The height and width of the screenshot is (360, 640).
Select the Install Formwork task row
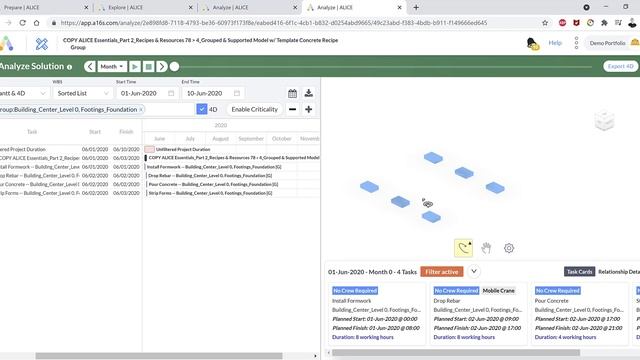pyautogui.click(x=70, y=167)
